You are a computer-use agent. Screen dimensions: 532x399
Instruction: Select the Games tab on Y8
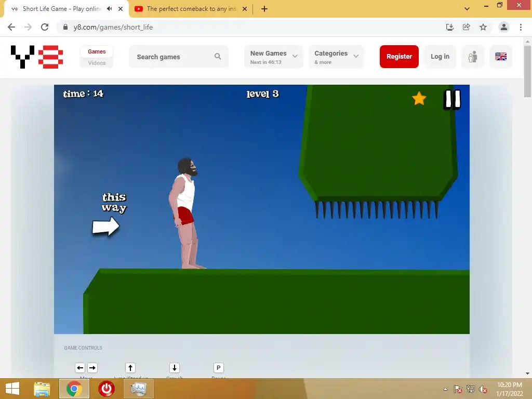(x=97, y=51)
